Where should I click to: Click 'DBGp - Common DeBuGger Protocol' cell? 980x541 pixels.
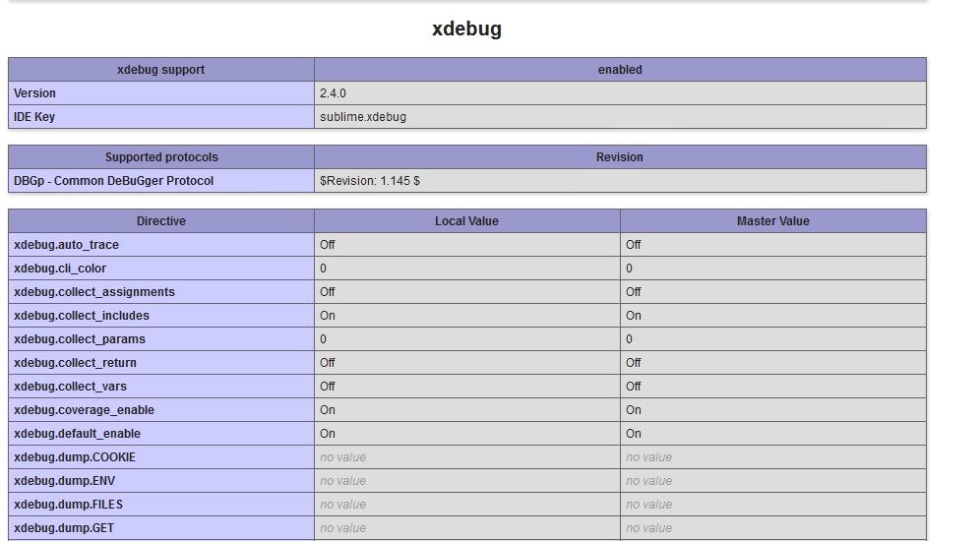click(x=113, y=181)
